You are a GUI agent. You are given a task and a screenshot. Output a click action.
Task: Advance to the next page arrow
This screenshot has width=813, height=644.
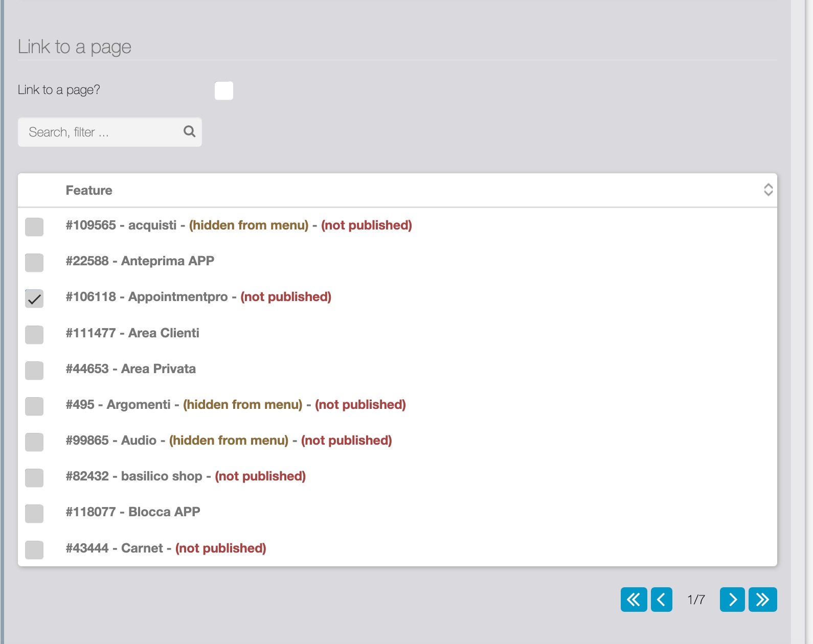click(x=732, y=600)
